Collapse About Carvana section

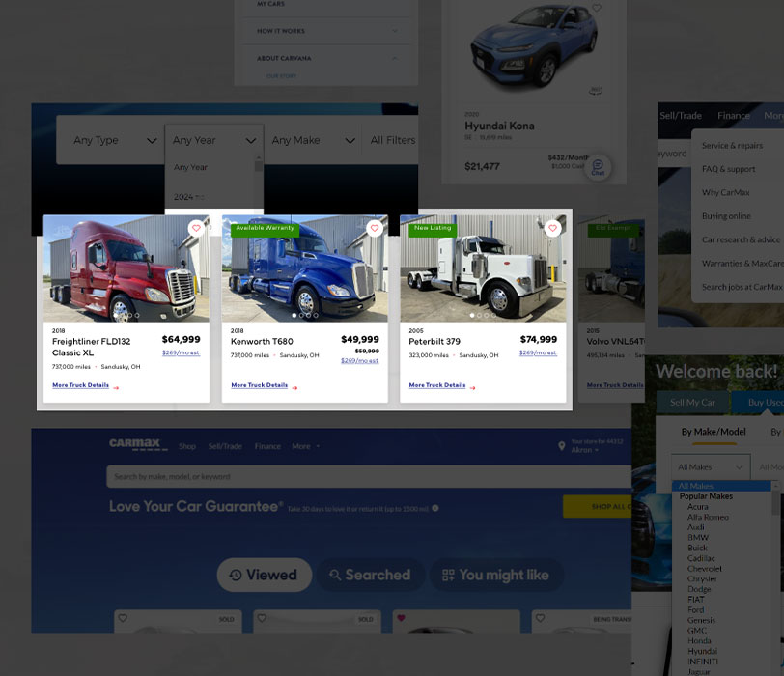point(326,59)
